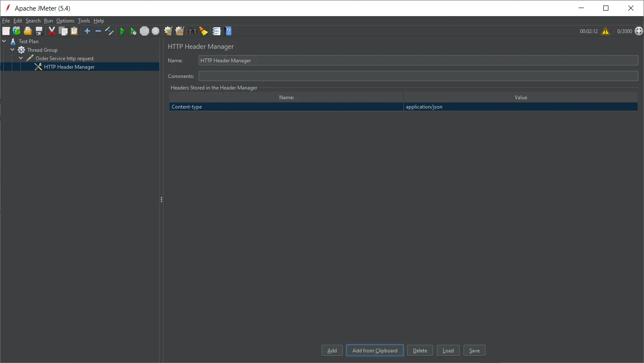The image size is (644, 363).
Task: Collapse all tree nodes with minus icon
Action: pos(98,31)
